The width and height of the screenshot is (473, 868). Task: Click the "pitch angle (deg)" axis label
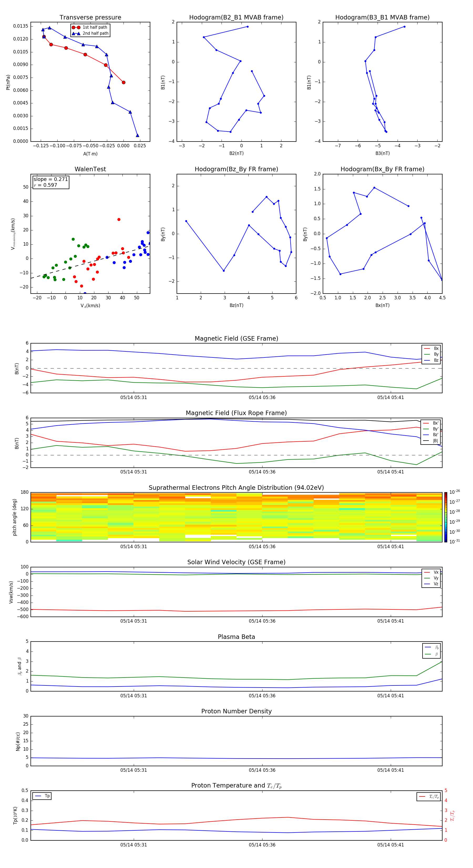[x=15, y=517]
